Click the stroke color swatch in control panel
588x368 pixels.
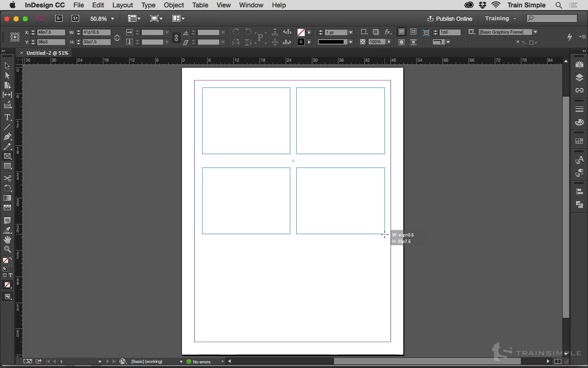(301, 42)
